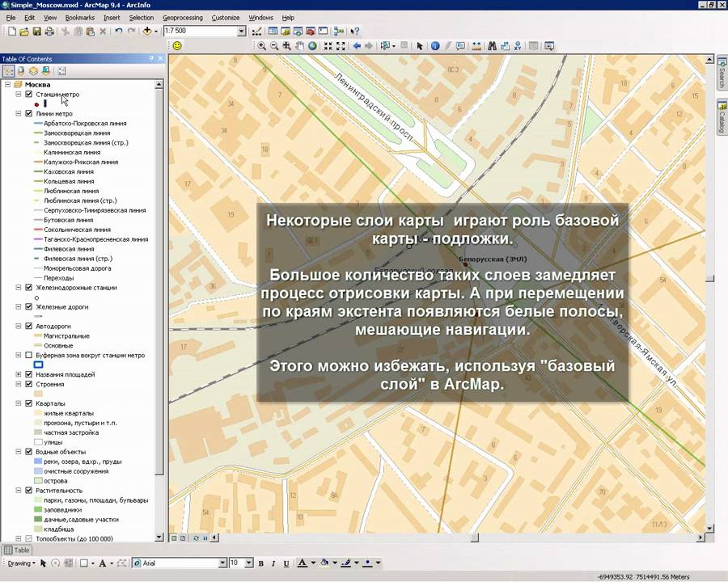Toggle Железнодорожные станции layer visibility
The height and width of the screenshot is (582, 728).
[x=29, y=288]
